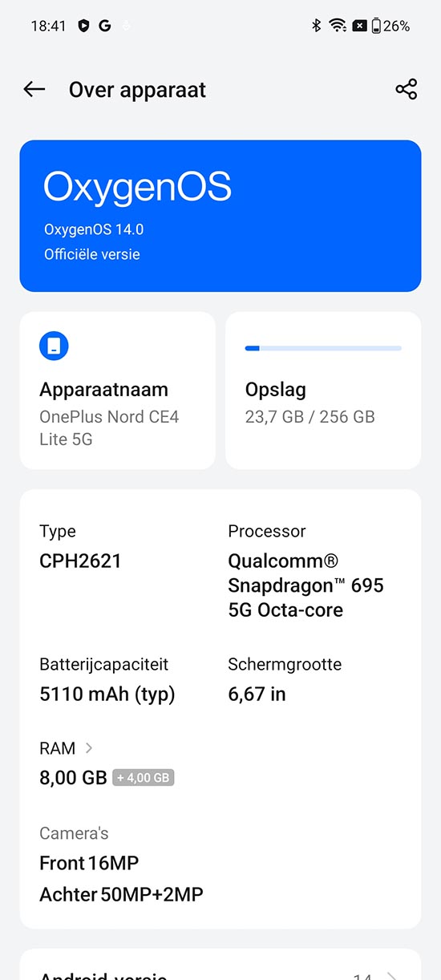Tap the back arrow icon

point(34,90)
